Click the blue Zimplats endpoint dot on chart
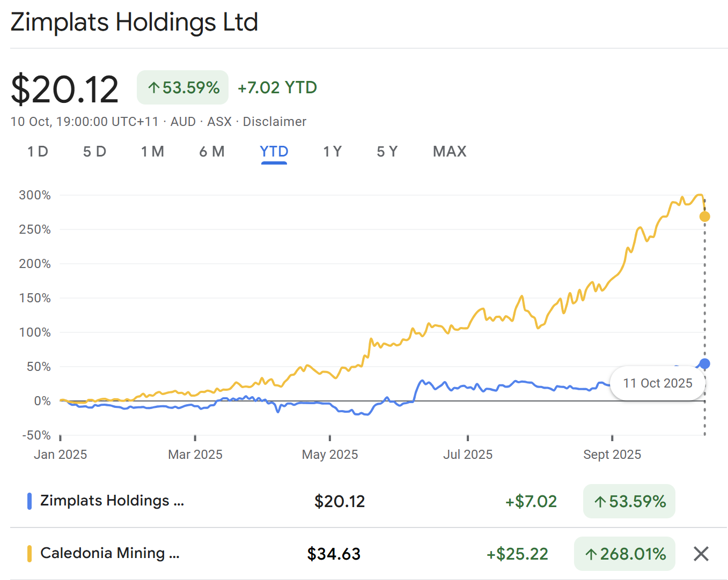 click(705, 364)
